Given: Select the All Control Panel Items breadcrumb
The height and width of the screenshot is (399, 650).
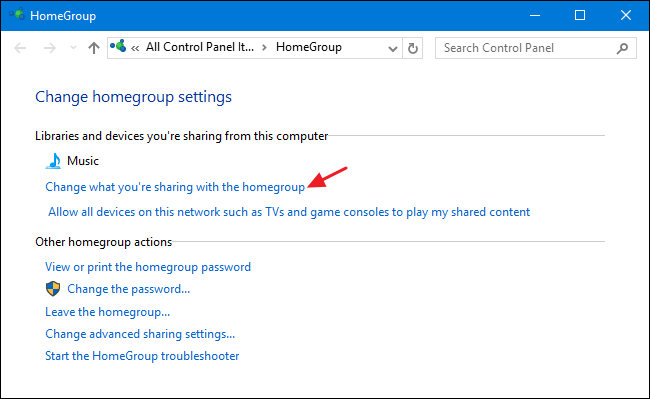Looking at the screenshot, I should coord(200,47).
